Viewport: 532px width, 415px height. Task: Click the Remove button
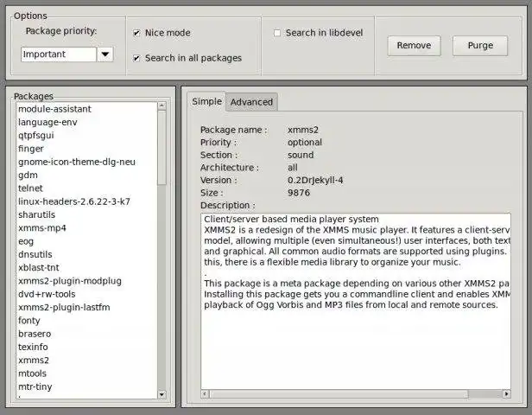(414, 46)
